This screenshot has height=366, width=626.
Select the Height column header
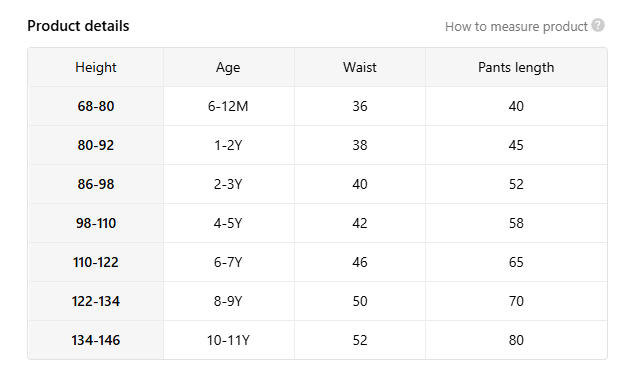coord(96,67)
